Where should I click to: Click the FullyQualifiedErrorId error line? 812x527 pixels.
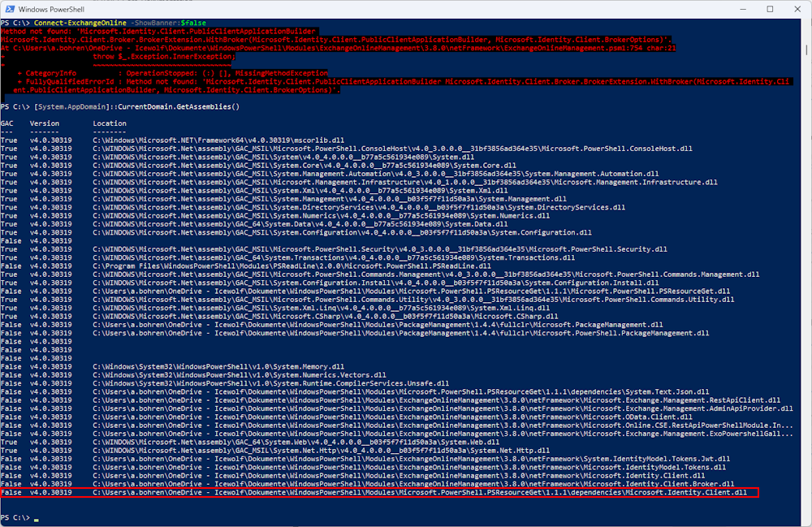(x=403, y=81)
